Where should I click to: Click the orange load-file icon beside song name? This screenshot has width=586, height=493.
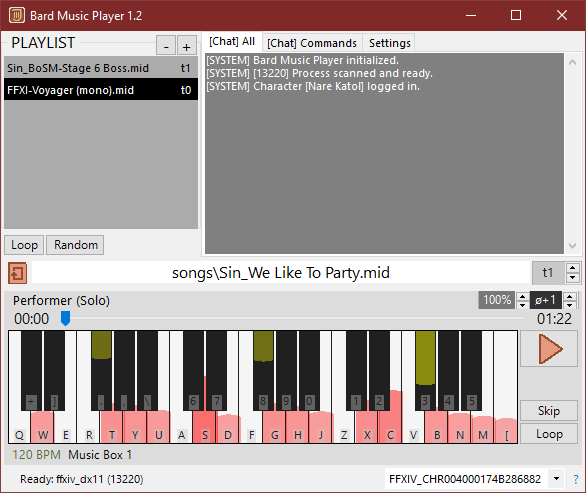(18, 273)
